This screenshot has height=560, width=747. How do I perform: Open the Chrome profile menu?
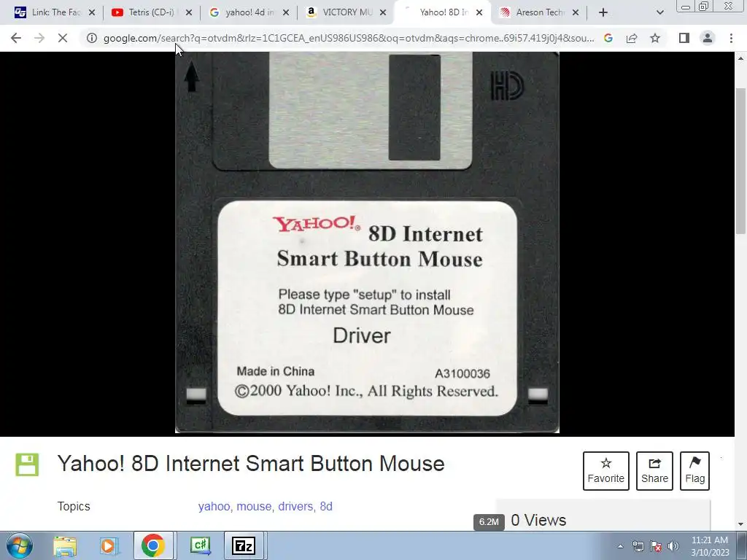tap(708, 38)
